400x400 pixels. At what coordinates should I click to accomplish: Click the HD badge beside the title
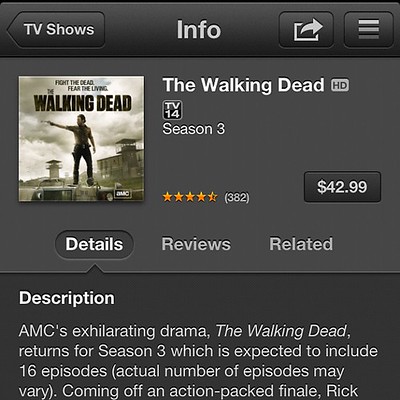(340, 85)
